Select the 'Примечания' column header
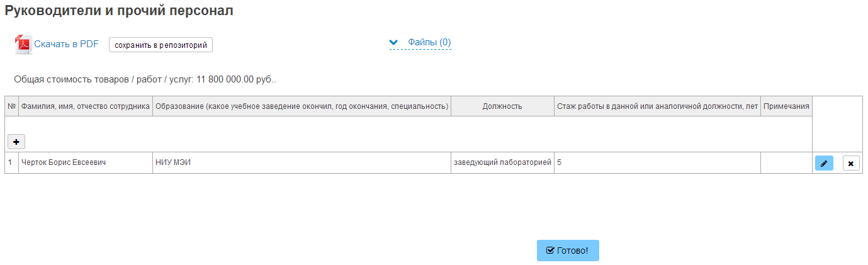 (x=786, y=106)
